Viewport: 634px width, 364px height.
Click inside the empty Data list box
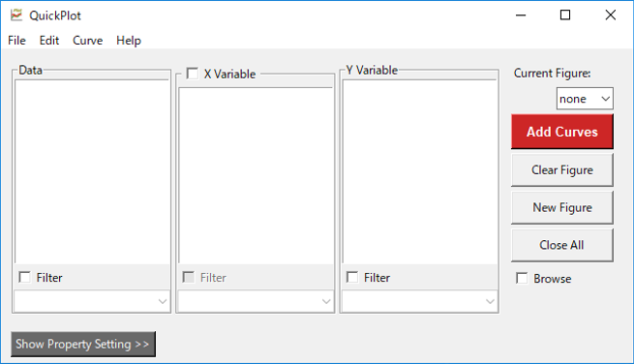[x=92, y=172]
